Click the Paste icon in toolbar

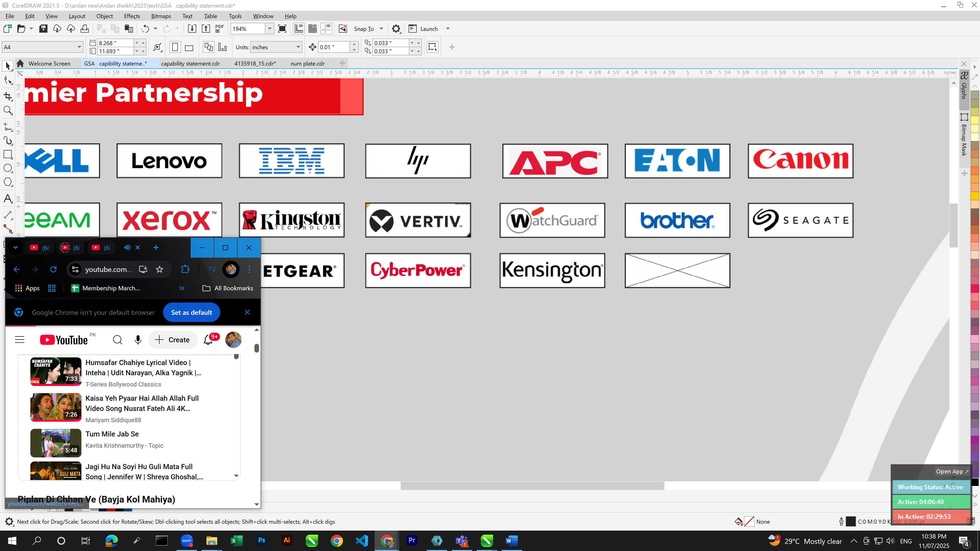pos(129,29)
